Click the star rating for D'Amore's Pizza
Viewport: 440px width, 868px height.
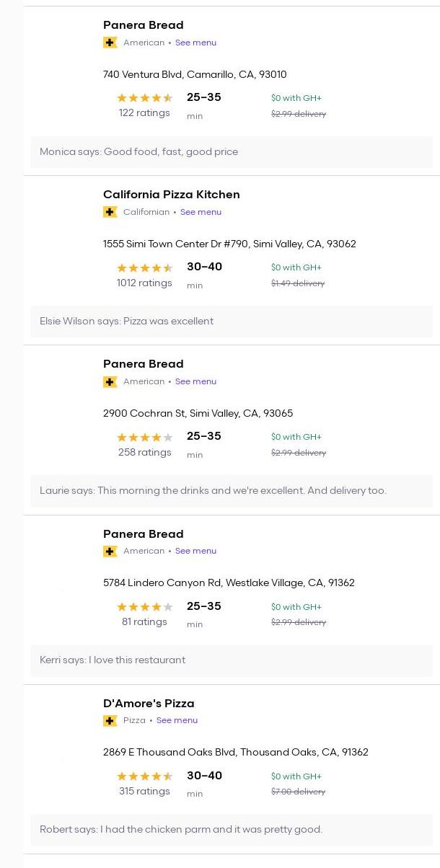tap(144, 776)
